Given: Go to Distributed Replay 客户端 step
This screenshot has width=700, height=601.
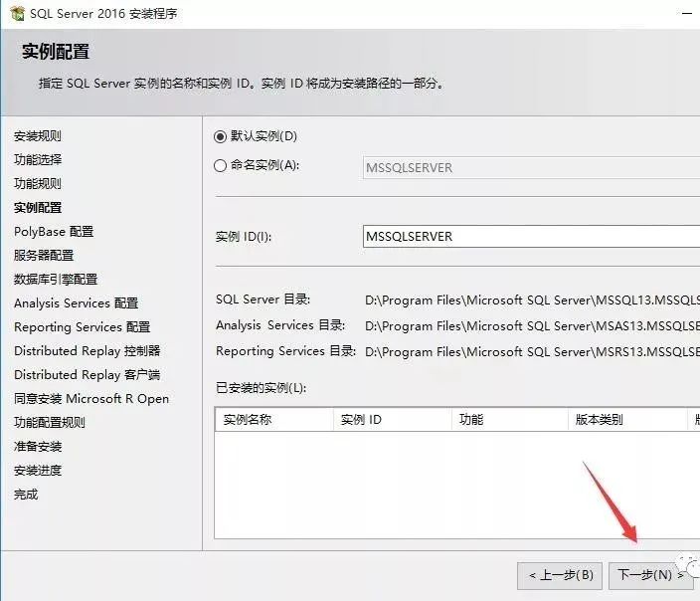Looking at the screenshot, I should coord(87,374).
